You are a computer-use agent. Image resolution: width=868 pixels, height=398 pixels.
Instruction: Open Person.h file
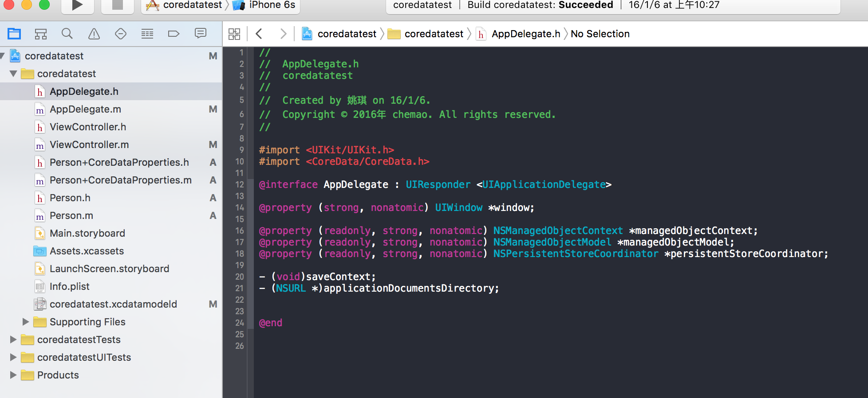point(111,198)
